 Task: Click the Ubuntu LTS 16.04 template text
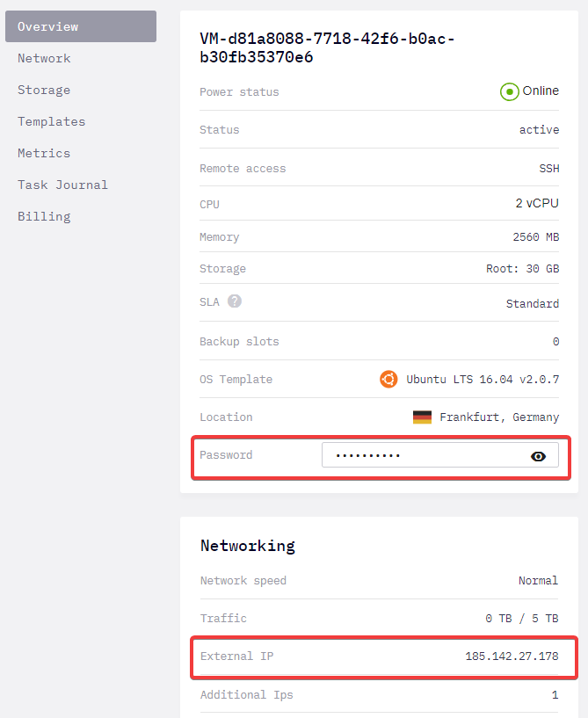483,379
